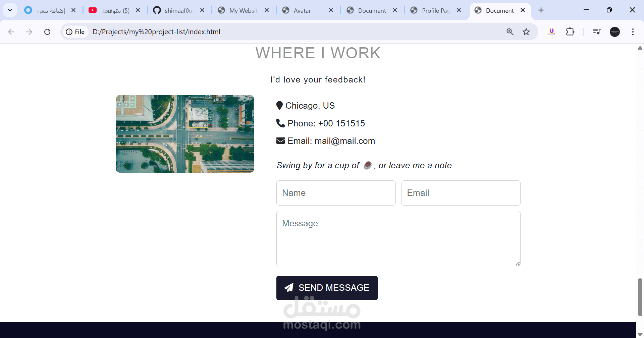Screen dimensions: 644x338
Task: Open the Profile Page tab
Action: pos(436,10)
